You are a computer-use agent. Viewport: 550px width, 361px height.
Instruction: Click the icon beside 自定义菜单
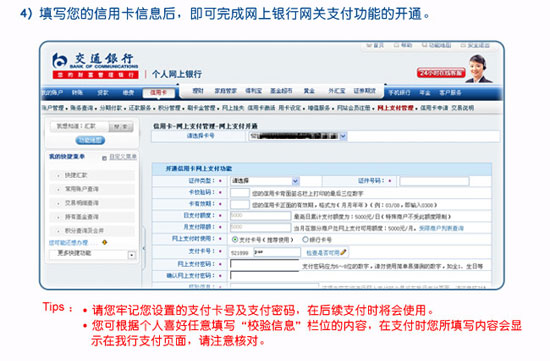click(x=104, y=158)
